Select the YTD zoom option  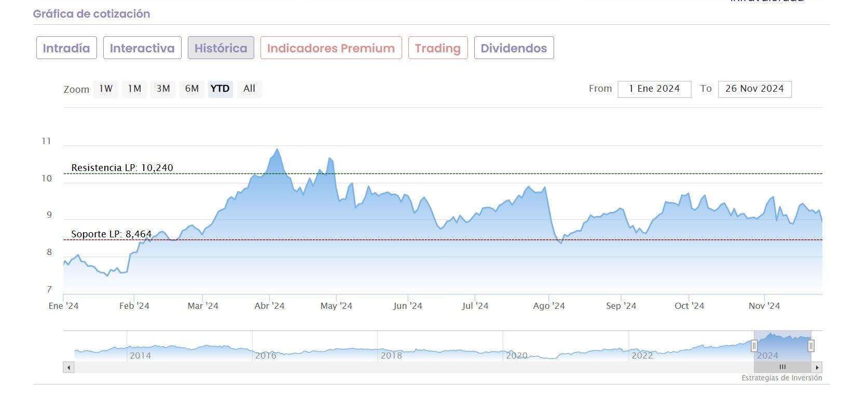220,89
